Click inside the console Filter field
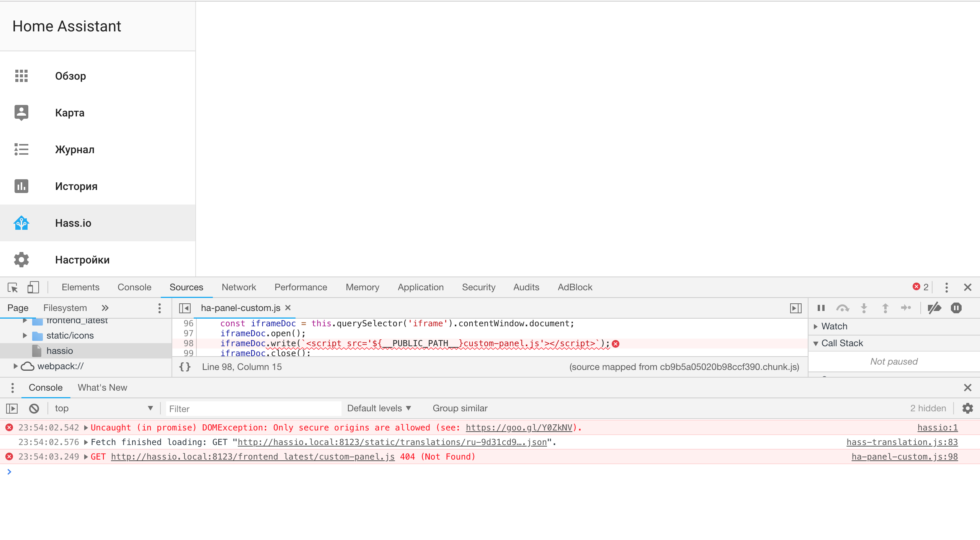 tap(253, 409)
